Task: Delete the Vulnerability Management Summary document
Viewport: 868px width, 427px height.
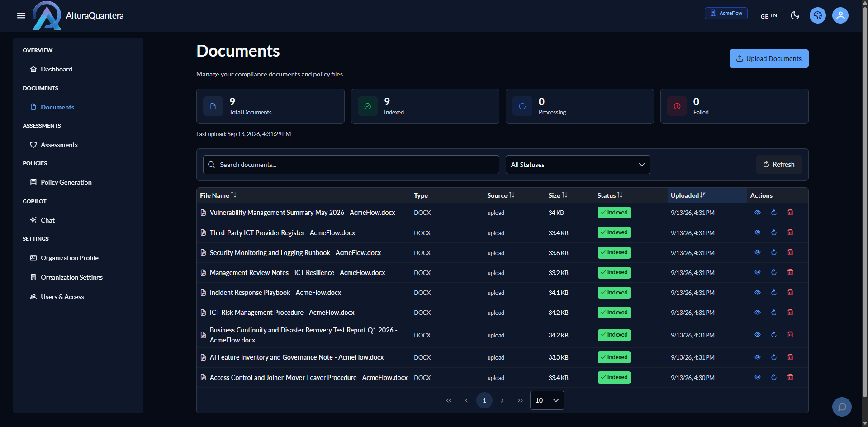Action: 790,213
